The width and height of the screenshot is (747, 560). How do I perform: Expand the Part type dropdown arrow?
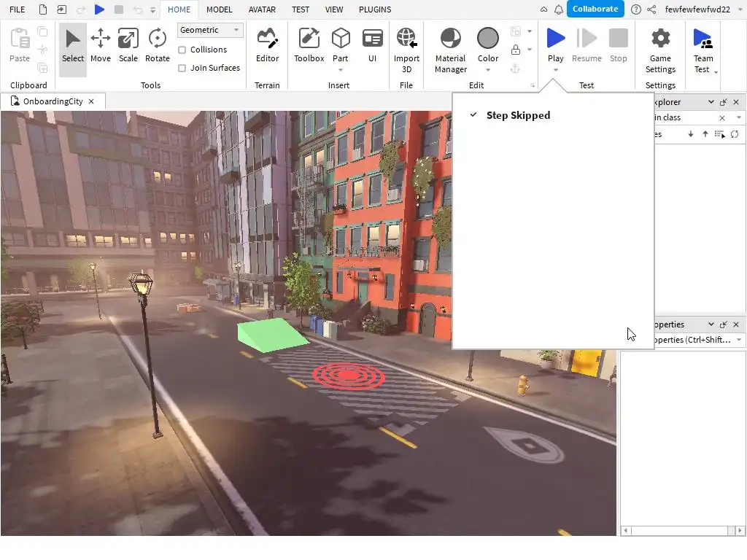pos(341,71)
